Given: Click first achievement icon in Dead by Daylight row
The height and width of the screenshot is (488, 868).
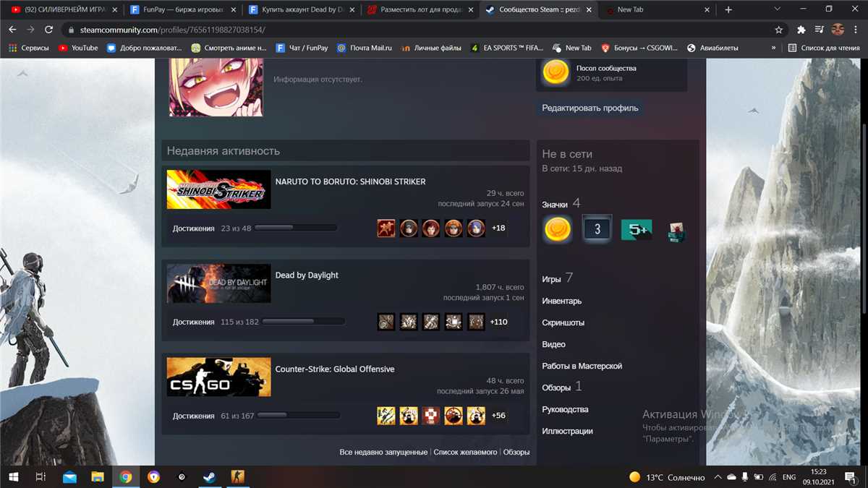Looking at the screenshot, I should pos(386,322).
